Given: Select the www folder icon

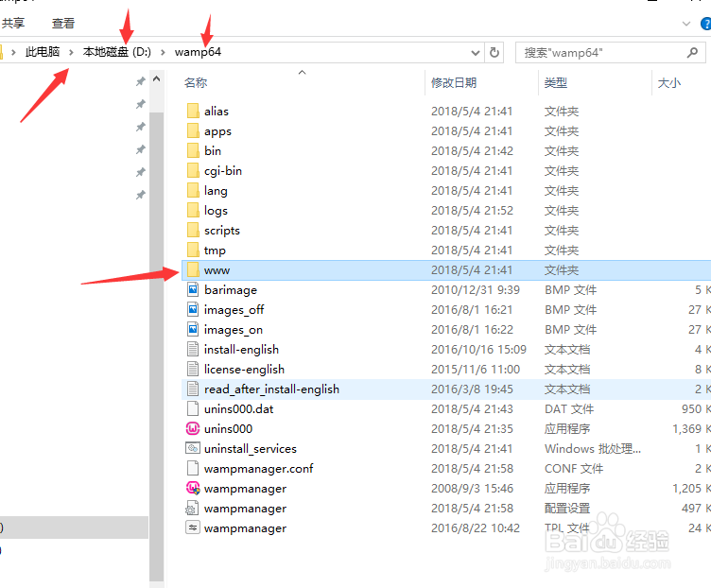Looking at the screenshot, I should coord(193,269).
